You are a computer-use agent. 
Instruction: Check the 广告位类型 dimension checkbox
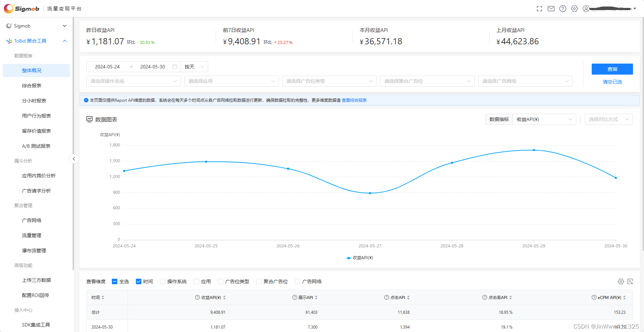[221, 281]
